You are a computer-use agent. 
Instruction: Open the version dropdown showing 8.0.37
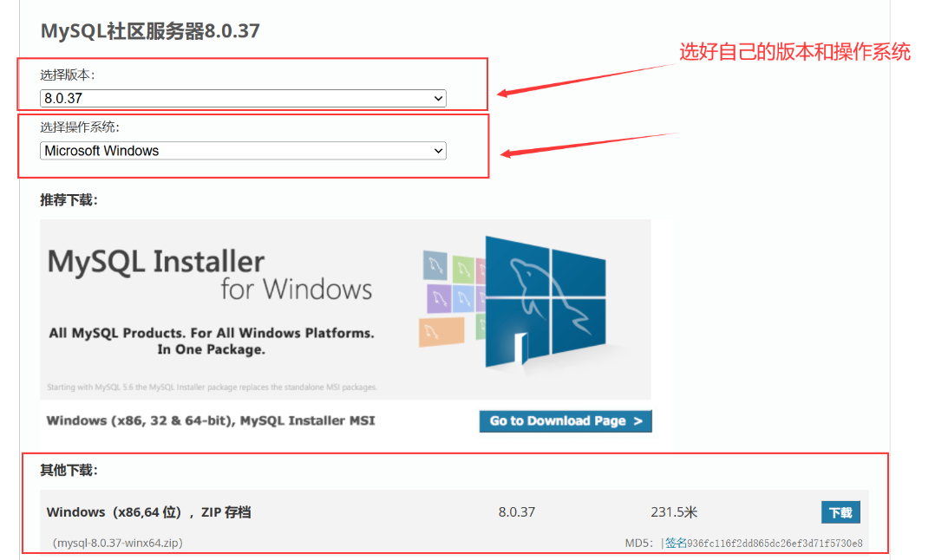coord(243,98)
